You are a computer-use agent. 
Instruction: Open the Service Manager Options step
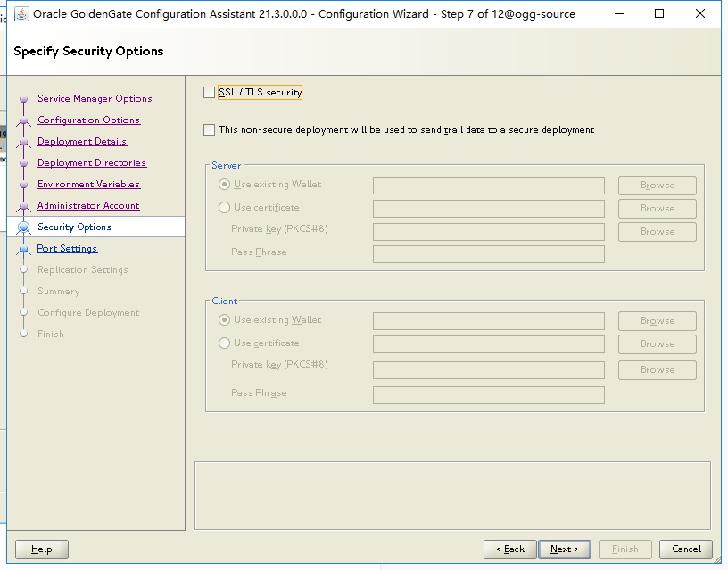coord(95,98)
